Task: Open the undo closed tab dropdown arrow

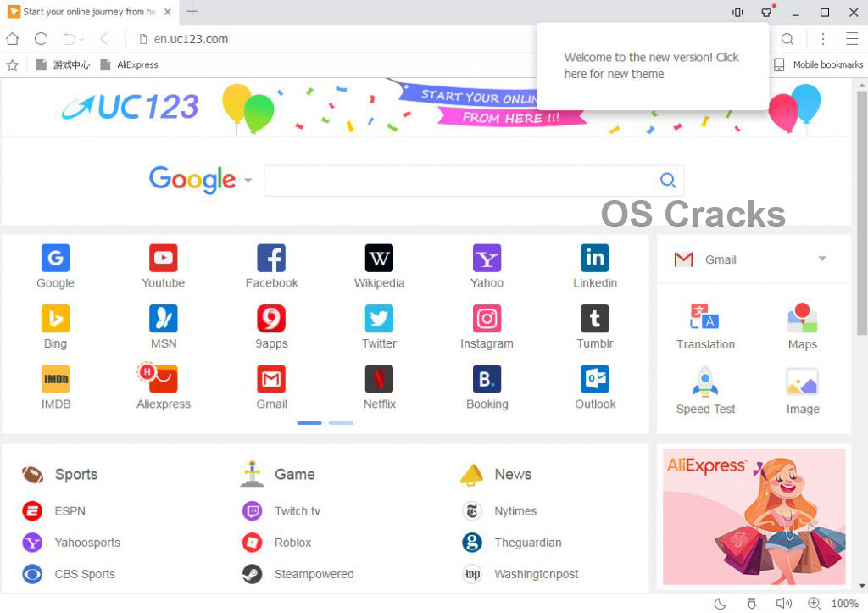Action: coord(82,39)
